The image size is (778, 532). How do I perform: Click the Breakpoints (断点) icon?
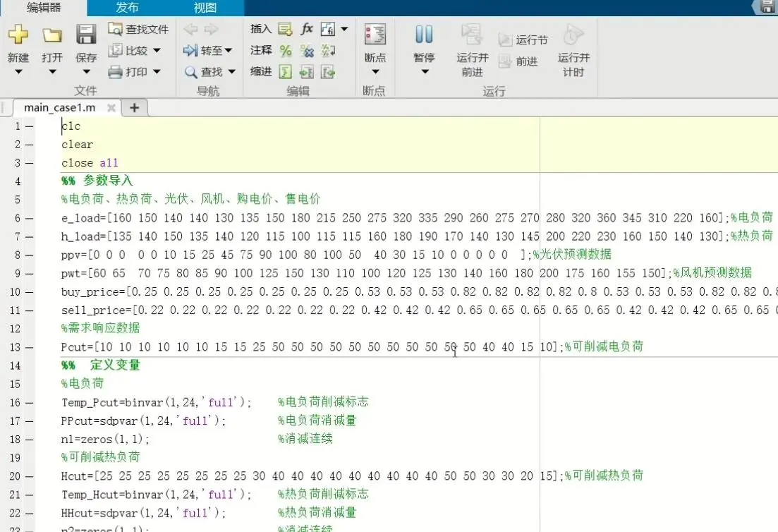pos(375,35)
